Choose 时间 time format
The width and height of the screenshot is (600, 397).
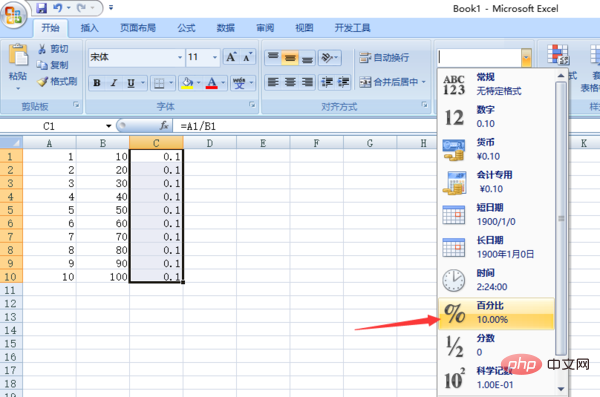[x=496, y=280]
